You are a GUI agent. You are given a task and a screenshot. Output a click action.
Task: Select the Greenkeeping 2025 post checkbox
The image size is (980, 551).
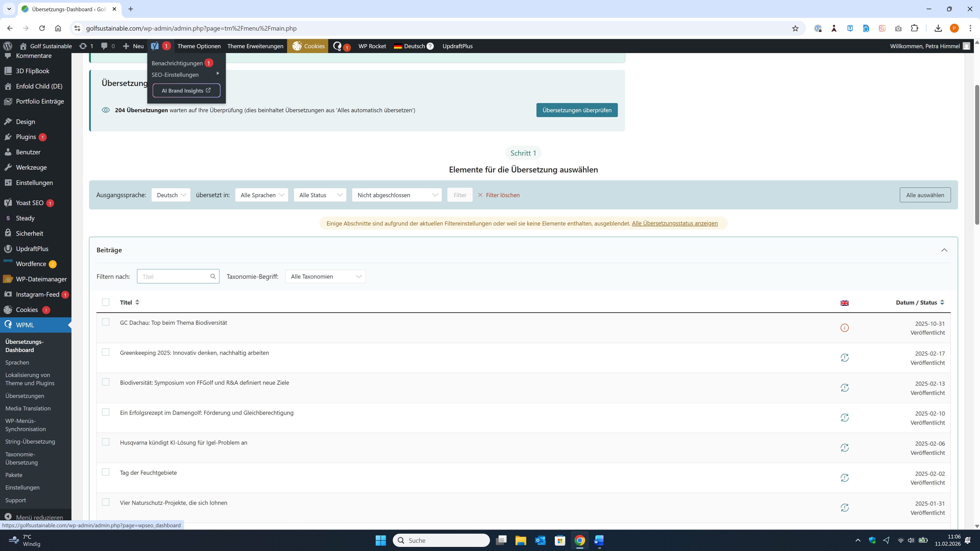tap(106, 352)
